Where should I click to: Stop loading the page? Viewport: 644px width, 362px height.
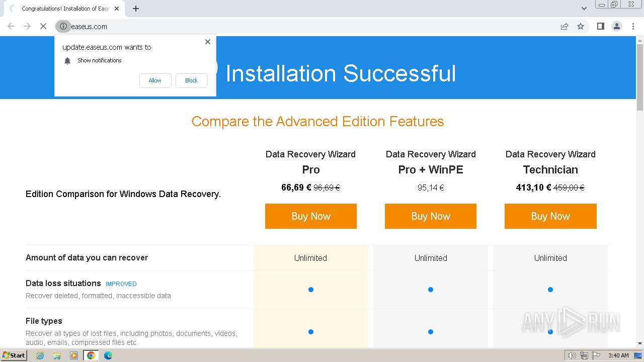tap(43, 27)
